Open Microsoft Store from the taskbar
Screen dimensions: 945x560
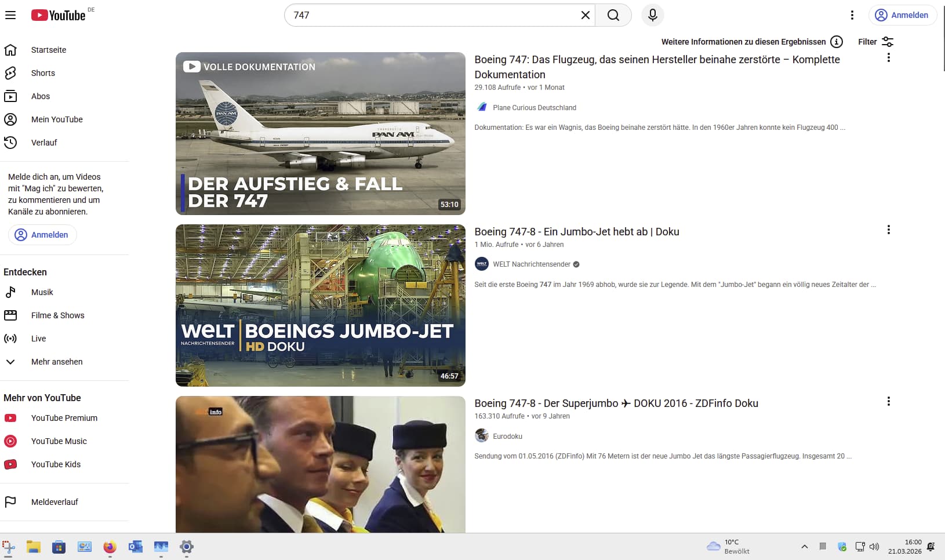click(59, 547)
